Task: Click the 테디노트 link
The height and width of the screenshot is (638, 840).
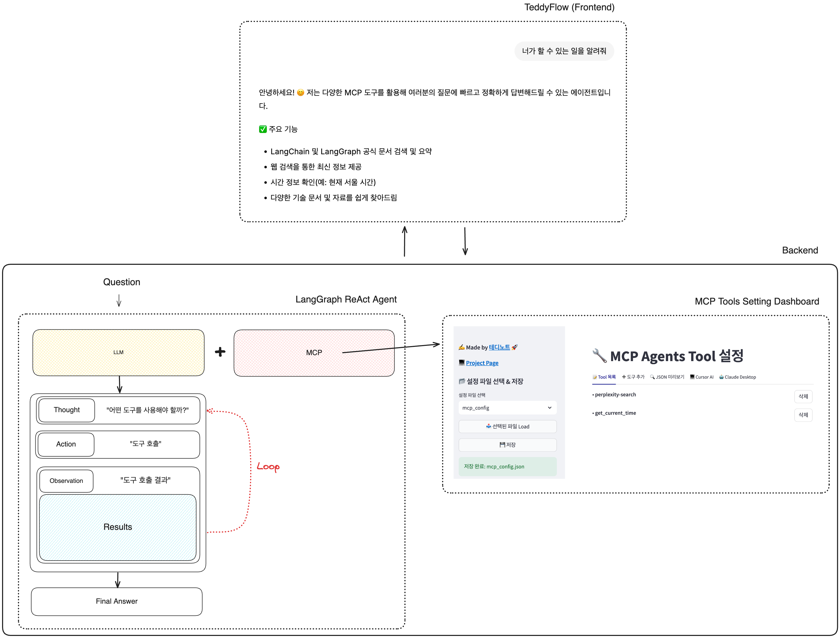Action: coord(499,347)
